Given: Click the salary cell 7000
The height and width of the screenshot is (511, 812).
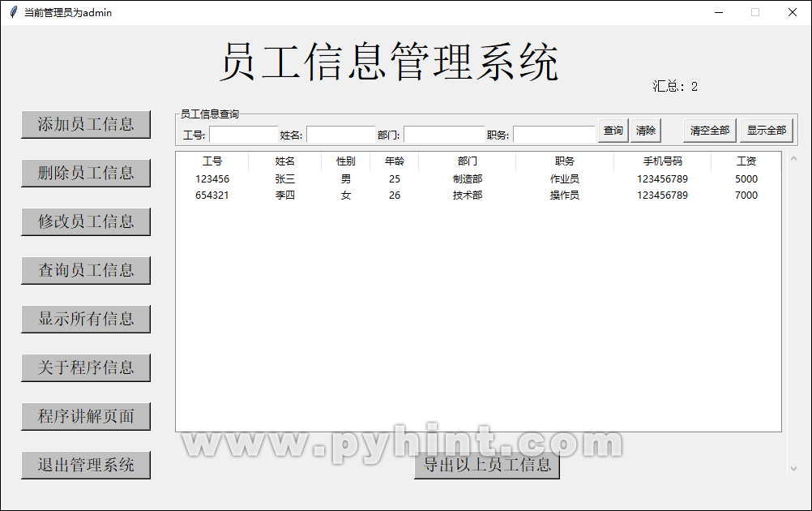Looking at the screenshot, I should (746, 195).
